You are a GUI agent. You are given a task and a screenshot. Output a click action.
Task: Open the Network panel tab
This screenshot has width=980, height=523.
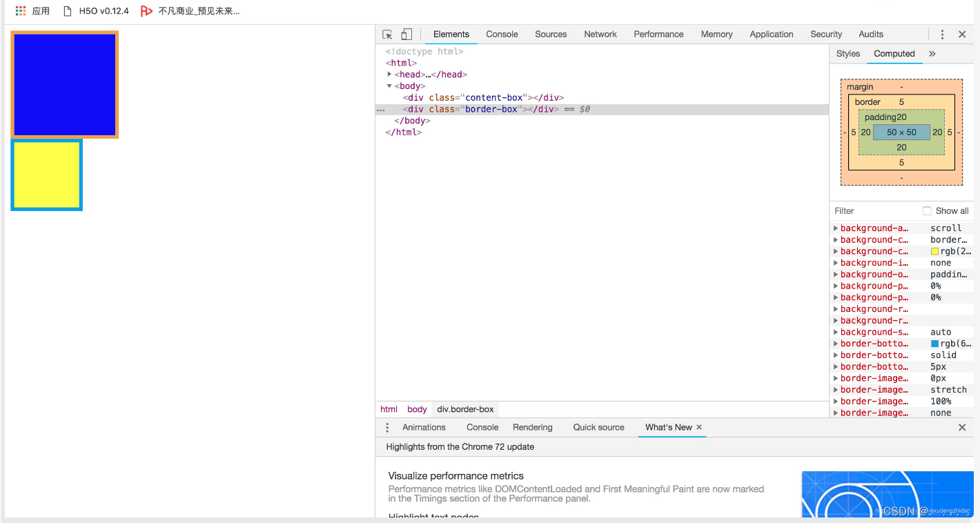click(600, 34)
